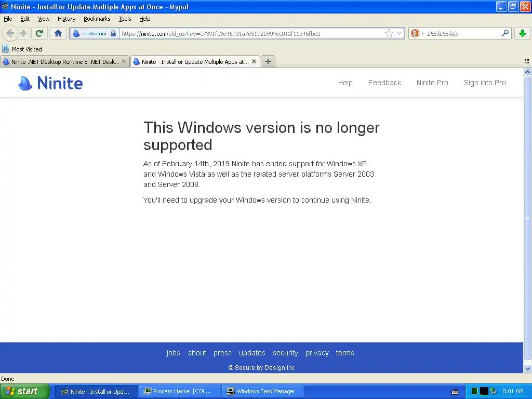Viewport: 532px width, 399px height.
Task: Open the DuckDuckGo search engine selector
Action: click(417, 33)
